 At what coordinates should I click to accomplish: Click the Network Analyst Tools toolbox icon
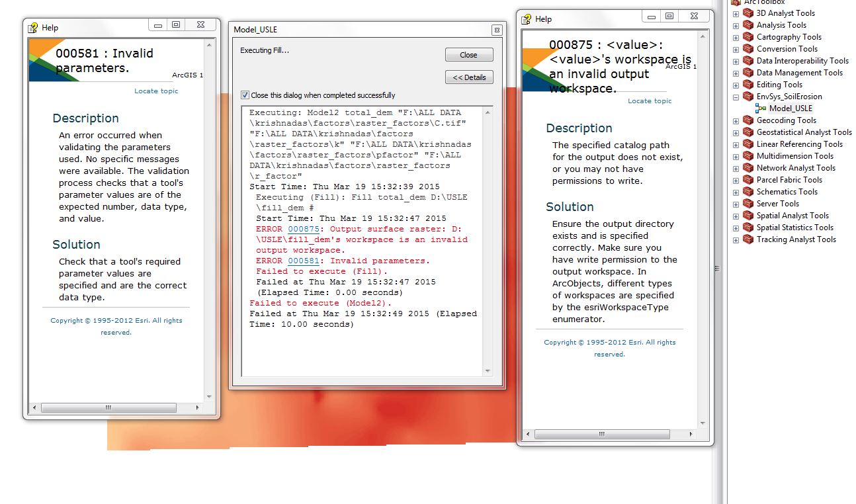(x=748, y=168)
